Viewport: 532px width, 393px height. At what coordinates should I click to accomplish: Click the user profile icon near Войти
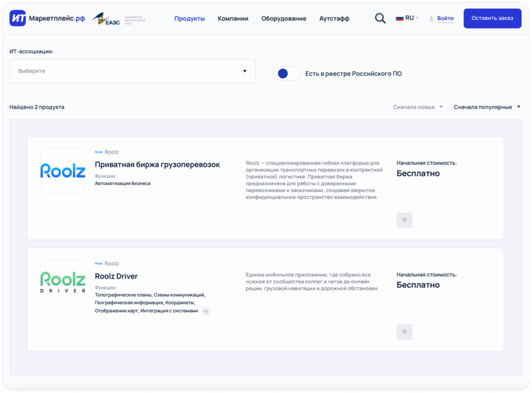tap(431, 19)
